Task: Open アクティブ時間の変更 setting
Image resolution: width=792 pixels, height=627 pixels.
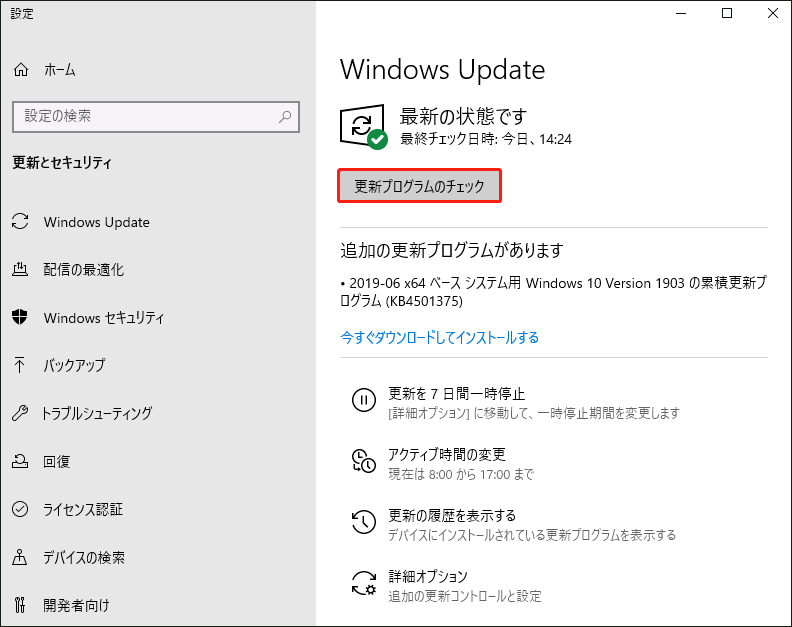Action: [447, 454]
